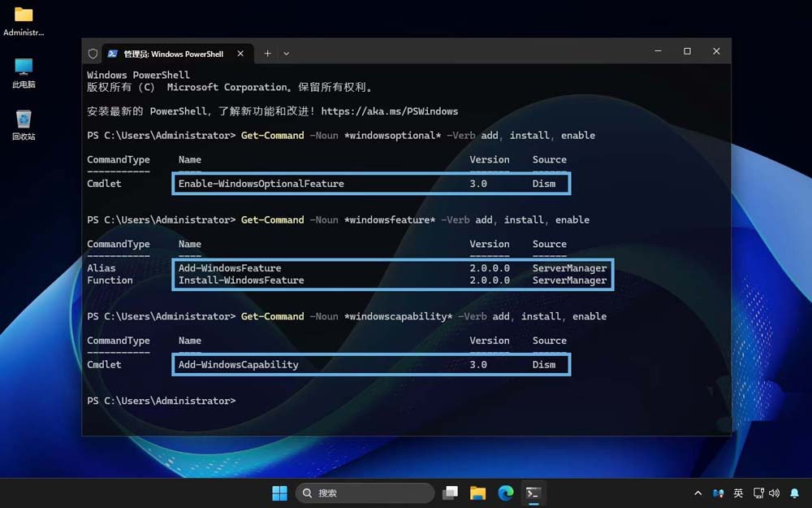812x508 pixels.
Task: Close the terminal window
Action: point(716,50)
